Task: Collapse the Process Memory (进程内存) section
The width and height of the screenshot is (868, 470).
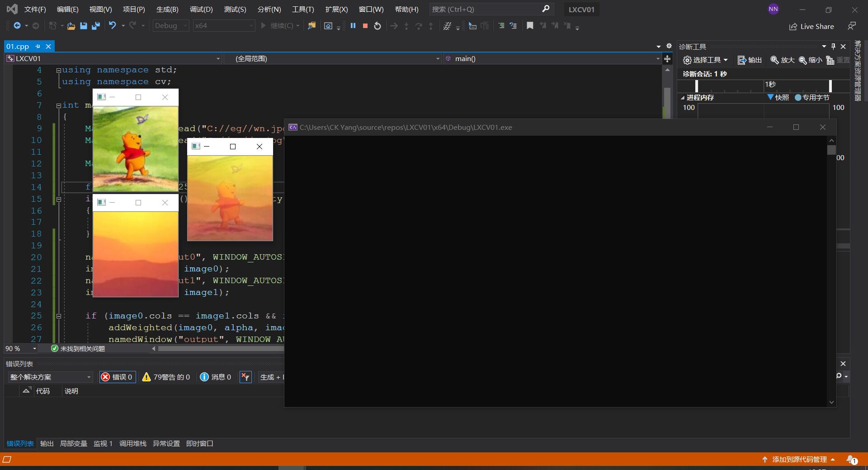Action: pyautogui.click(x=683, y=98)
